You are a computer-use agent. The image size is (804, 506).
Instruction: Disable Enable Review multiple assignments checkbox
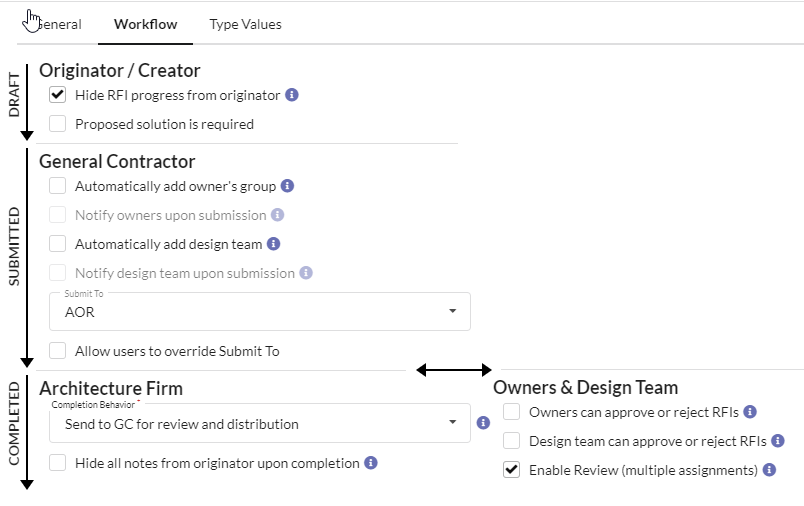512,470
